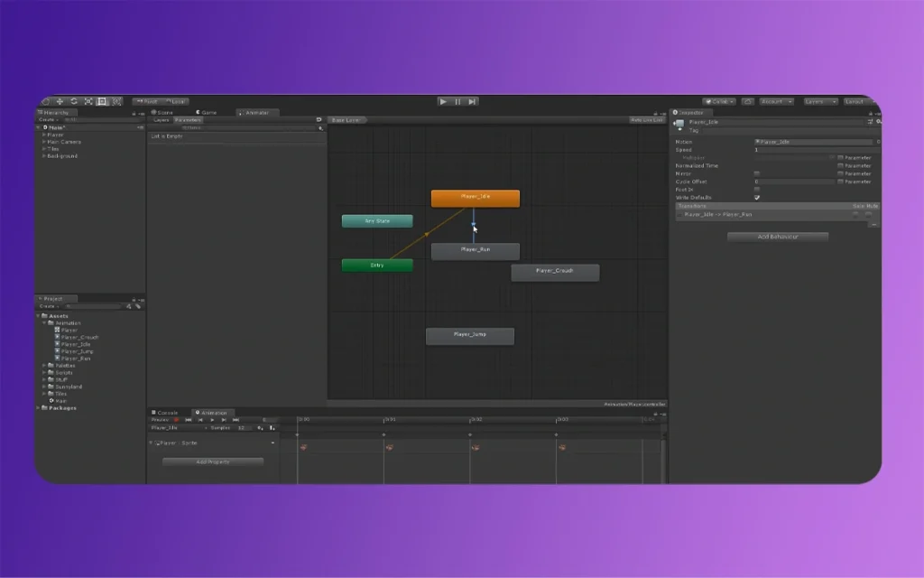Select the Hand pan tool
The height and width of the screenshot is (578, 924).
coord(46,100)
